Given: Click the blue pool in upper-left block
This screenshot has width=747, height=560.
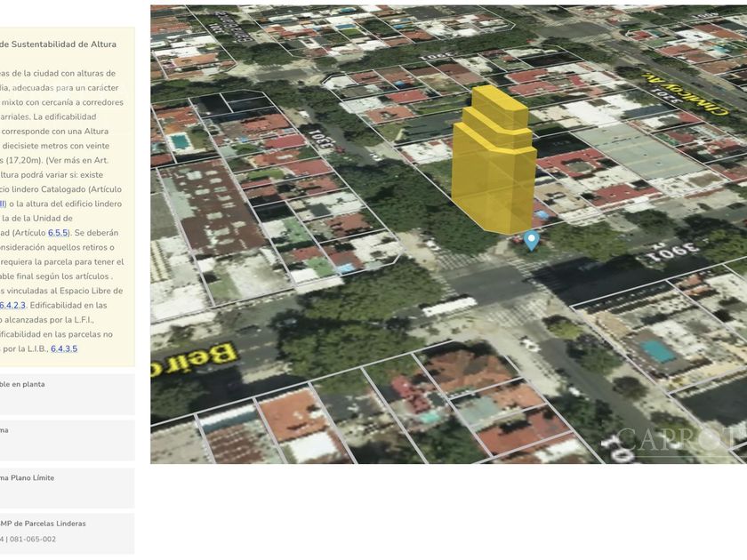Looking at the screenshot, I should (180, 141).
